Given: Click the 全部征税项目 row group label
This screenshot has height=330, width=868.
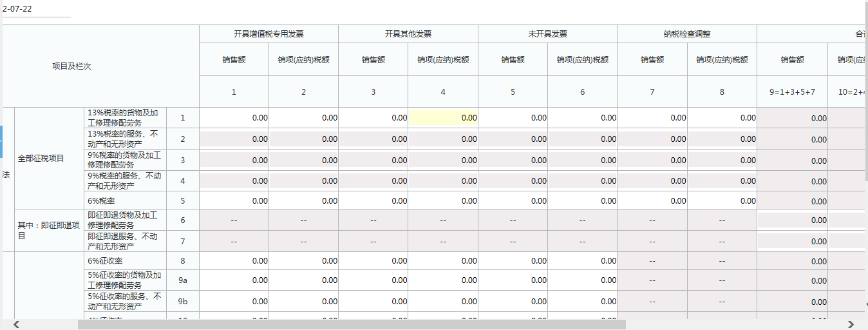Looking at the screenshot, I should (41, 158).
